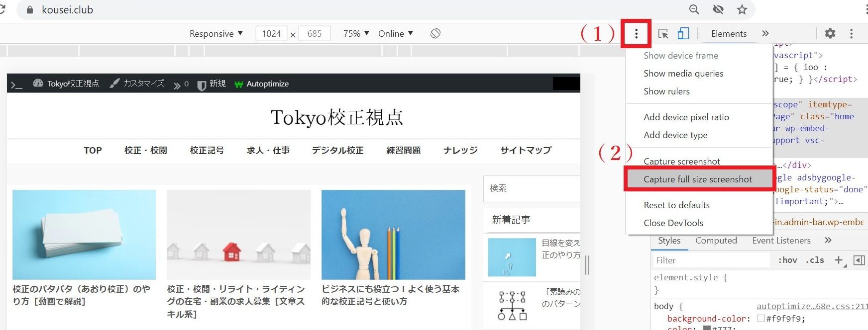
Task: Open the Online throttling dropdown
Action: click(396, 33)
